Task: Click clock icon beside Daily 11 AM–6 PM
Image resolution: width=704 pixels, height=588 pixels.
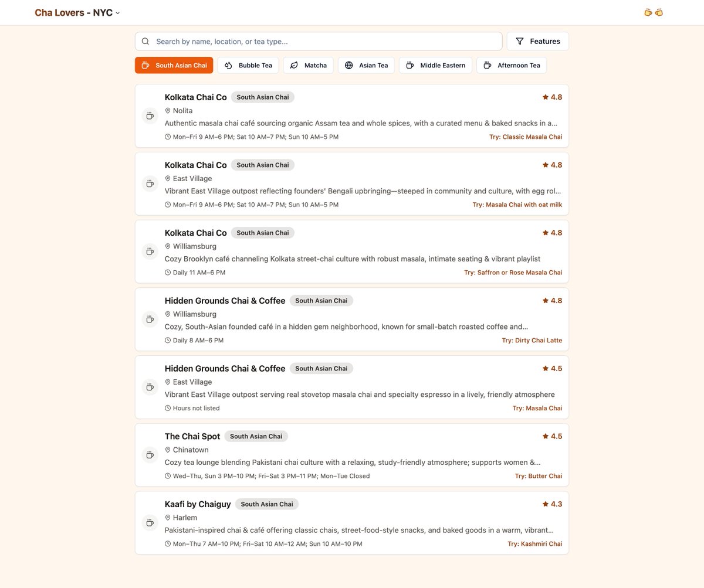Action: point(168,273)
